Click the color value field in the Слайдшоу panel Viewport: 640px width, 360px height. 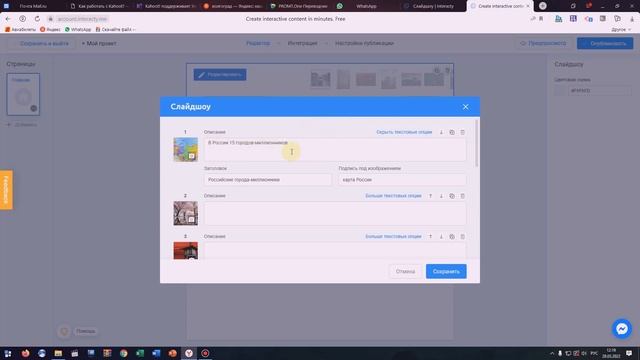tap(599, 91)
